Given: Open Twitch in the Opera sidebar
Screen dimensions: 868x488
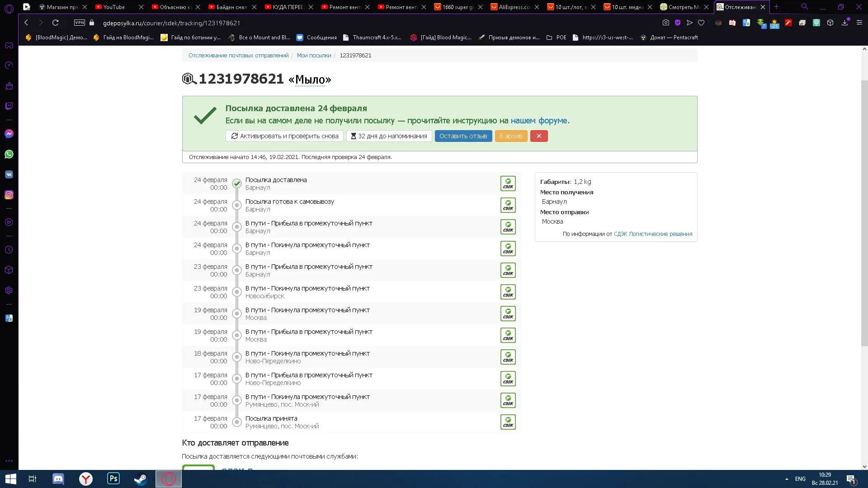Looking at the screenshot, I should pos(9,106).
